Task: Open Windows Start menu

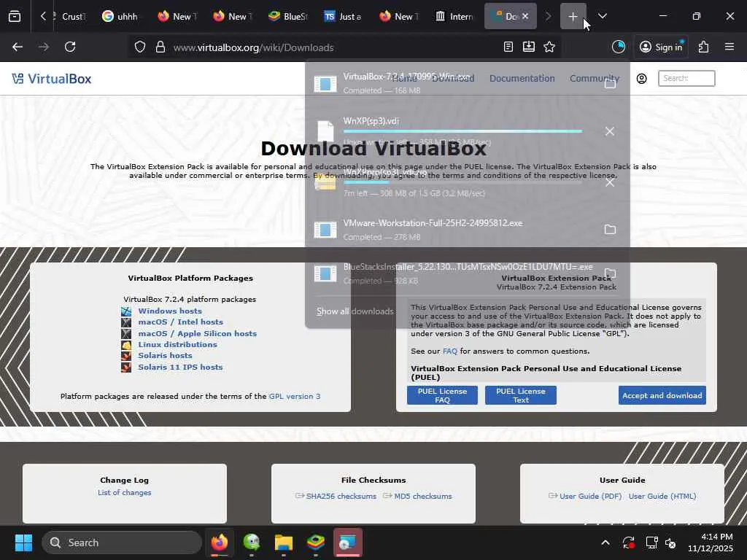Action: (23, 542)
